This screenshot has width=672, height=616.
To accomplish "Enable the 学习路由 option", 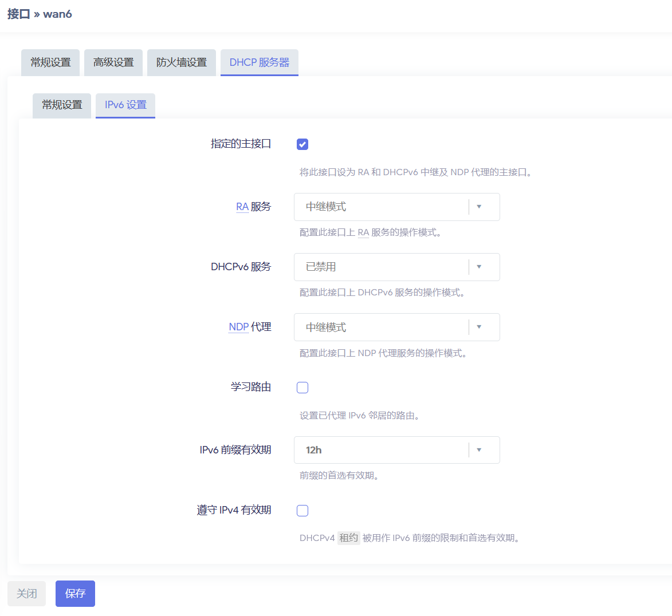I will pos(302,387).
